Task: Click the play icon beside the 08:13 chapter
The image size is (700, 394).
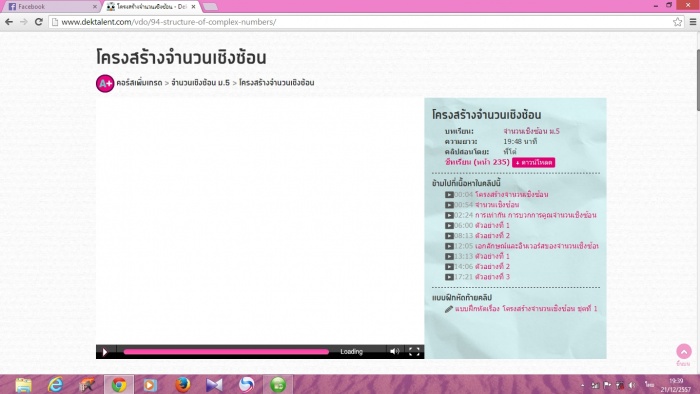Action: (449, 236)
